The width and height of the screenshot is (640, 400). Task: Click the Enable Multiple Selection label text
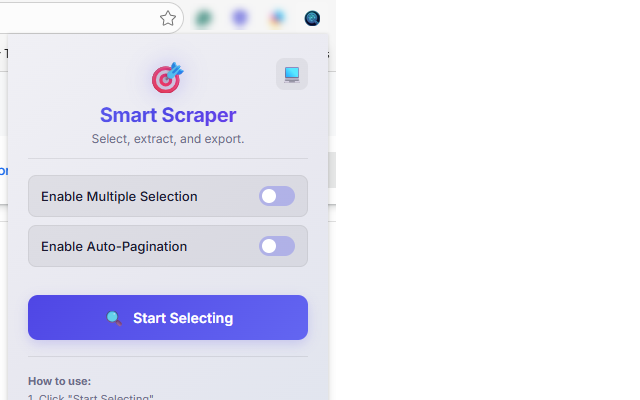(119, 196)
